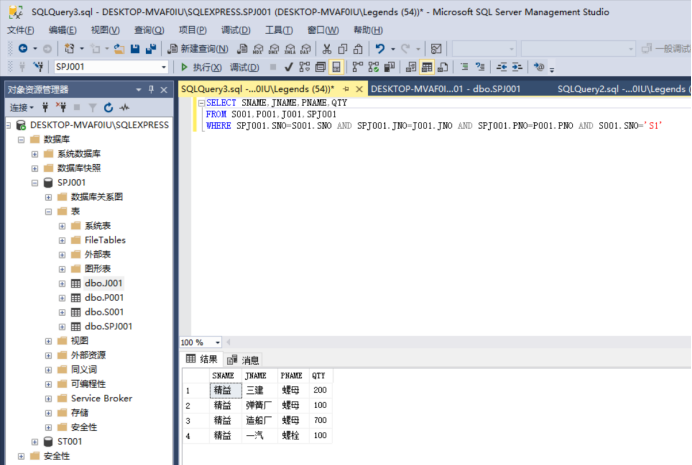Collapse the SELECT statement outline toggle
This screenshot has height=465, width=692.
[201, 103]
